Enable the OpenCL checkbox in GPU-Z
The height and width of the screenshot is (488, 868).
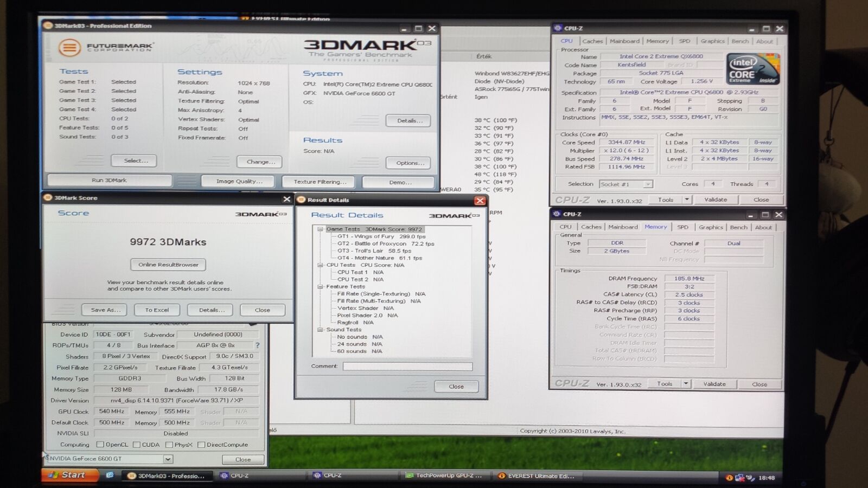pos(100,445)
